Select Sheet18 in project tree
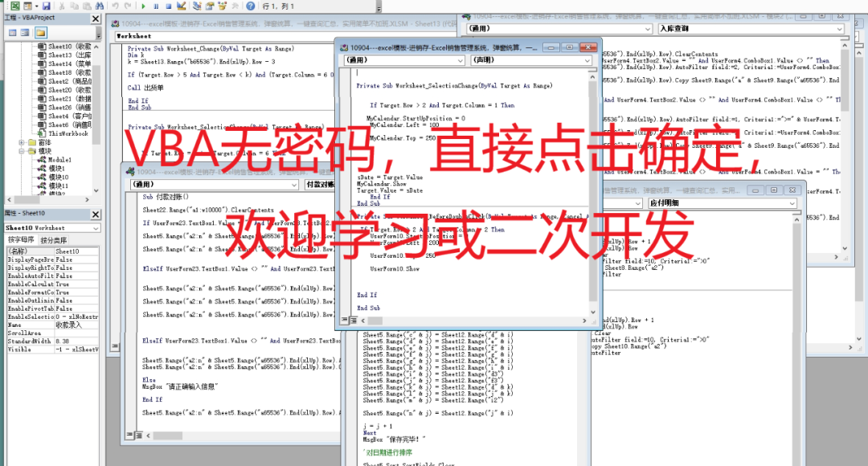This screenshot has width=868, height=466. [64, 72]
